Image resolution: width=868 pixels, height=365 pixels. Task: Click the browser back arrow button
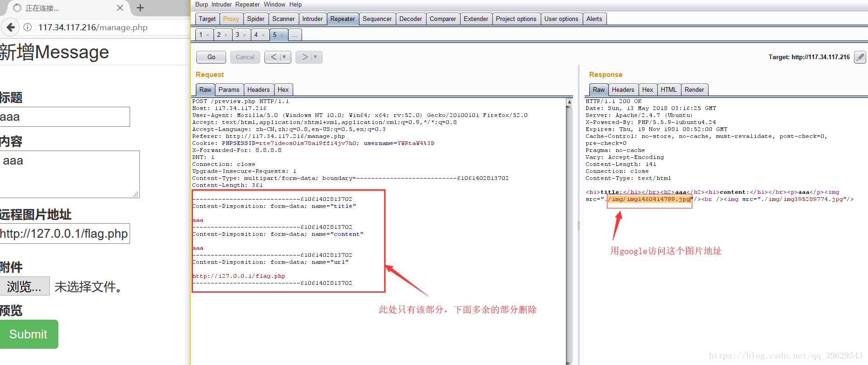(x=11, y=27)
